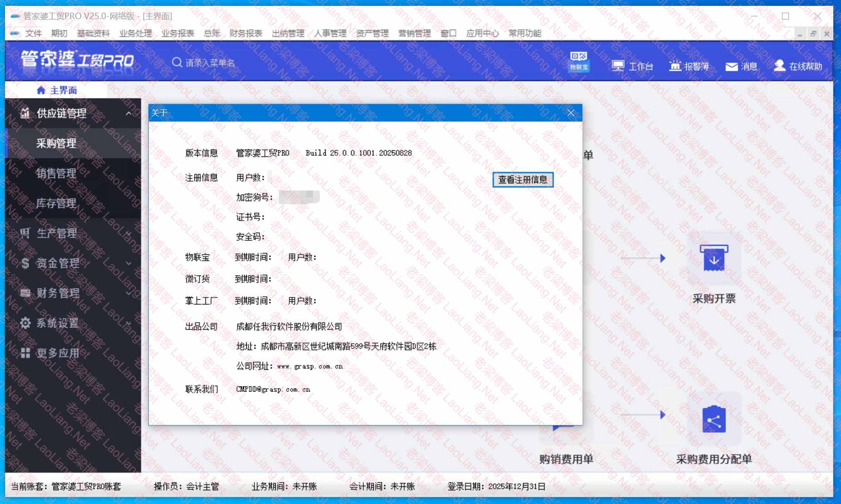Select 库存管理 in the sidebar
Screen dimensions: 841x504
point(56,203)
